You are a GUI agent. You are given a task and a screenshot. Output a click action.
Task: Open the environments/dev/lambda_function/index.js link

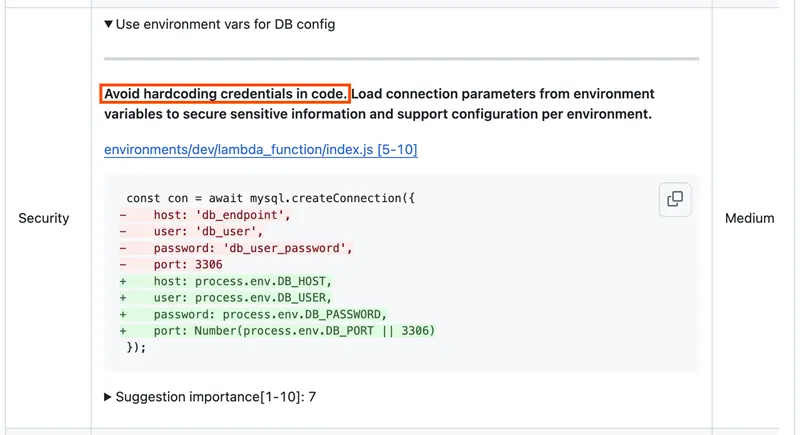(260, 150)
